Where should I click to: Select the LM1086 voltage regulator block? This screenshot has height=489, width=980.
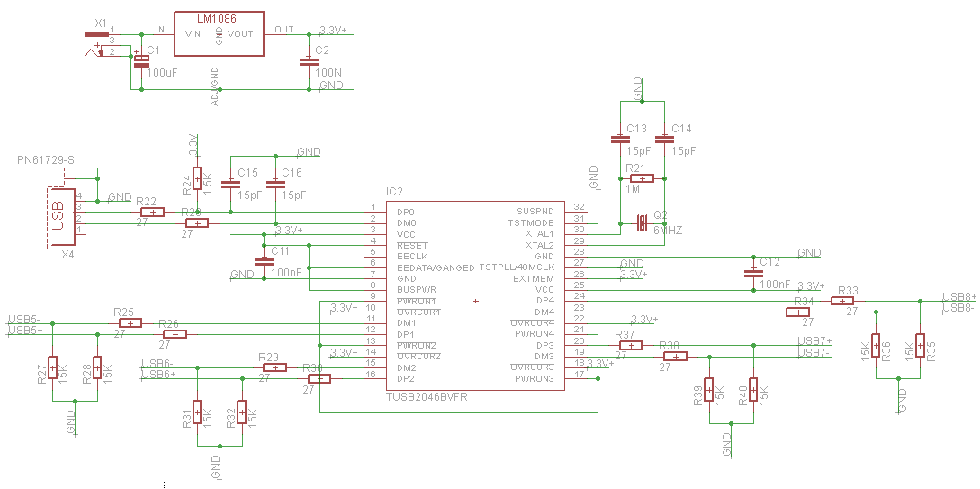[x=220, y=34]
